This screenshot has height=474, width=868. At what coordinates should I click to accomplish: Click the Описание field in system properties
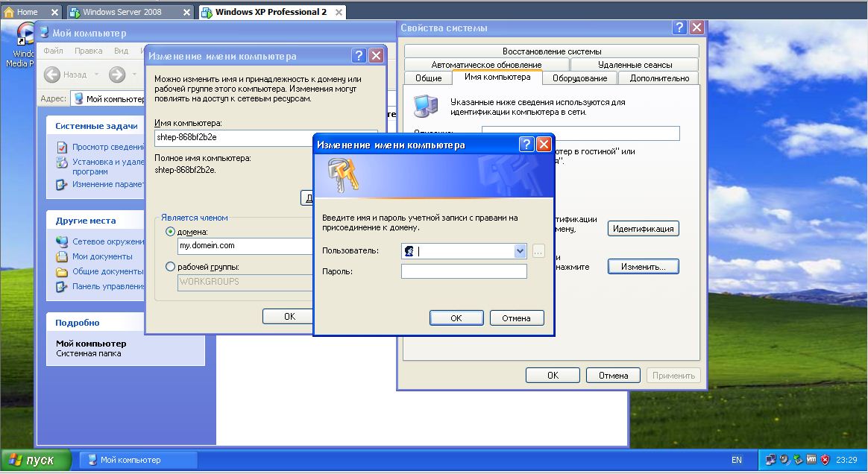(581, 133)
